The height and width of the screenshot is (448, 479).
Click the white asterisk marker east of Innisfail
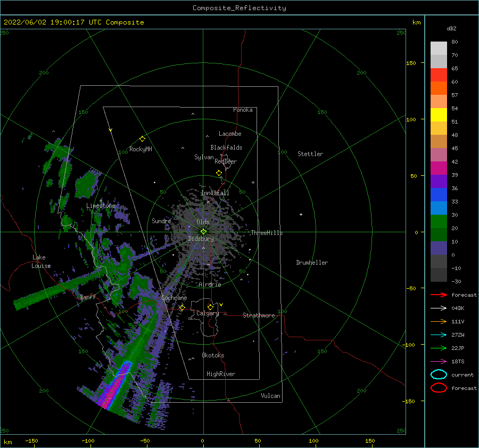(253, 183)
